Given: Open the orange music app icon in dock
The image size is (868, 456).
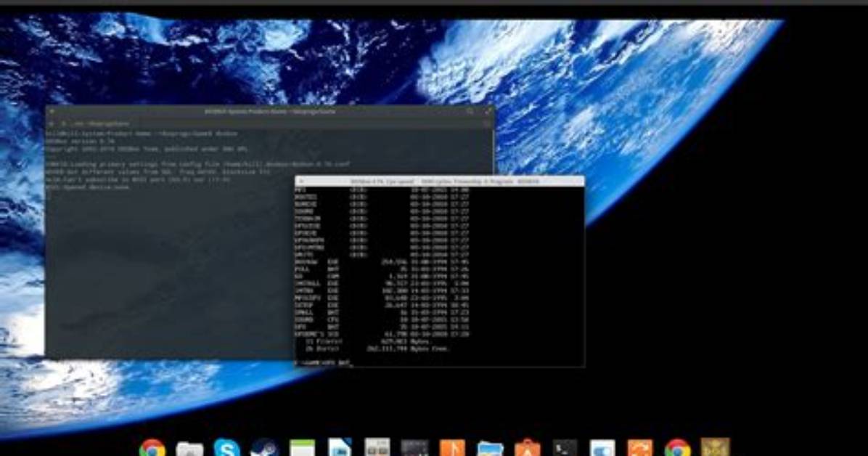Looking at the screenshot, I should click(x=452, y=447).
